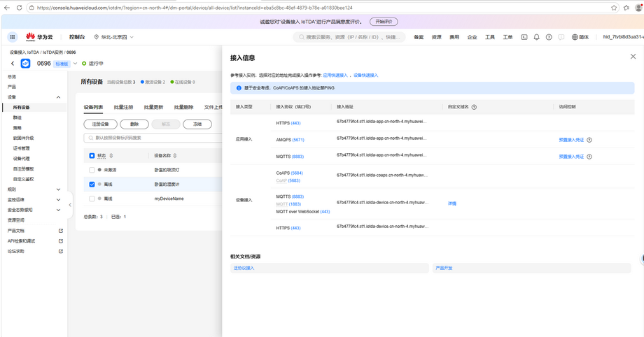
Task: Open instance switcher chevron beside 0696
Action: pos(75,63)
